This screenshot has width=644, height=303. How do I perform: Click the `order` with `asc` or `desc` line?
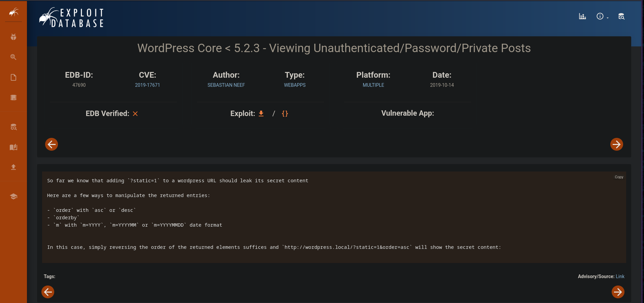click(92, 210)
